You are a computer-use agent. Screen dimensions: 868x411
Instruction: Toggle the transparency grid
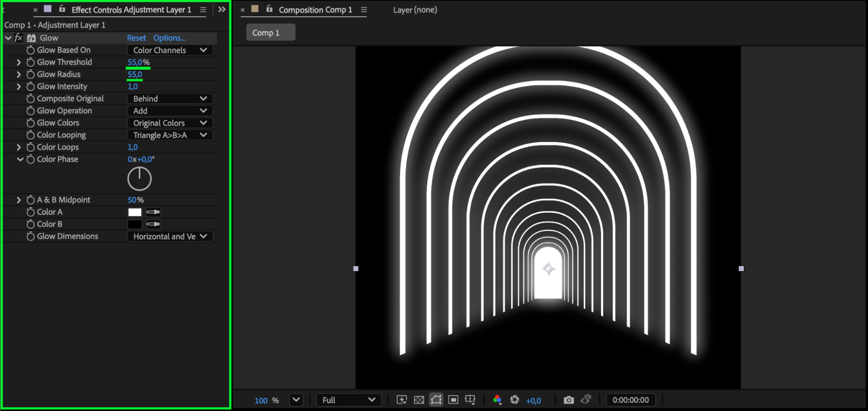pos(419,400)
